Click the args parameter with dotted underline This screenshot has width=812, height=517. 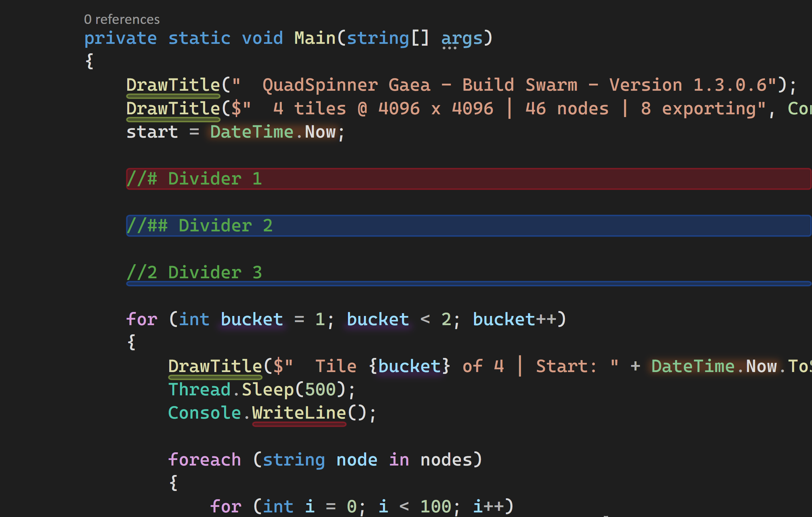coord(462,38)
